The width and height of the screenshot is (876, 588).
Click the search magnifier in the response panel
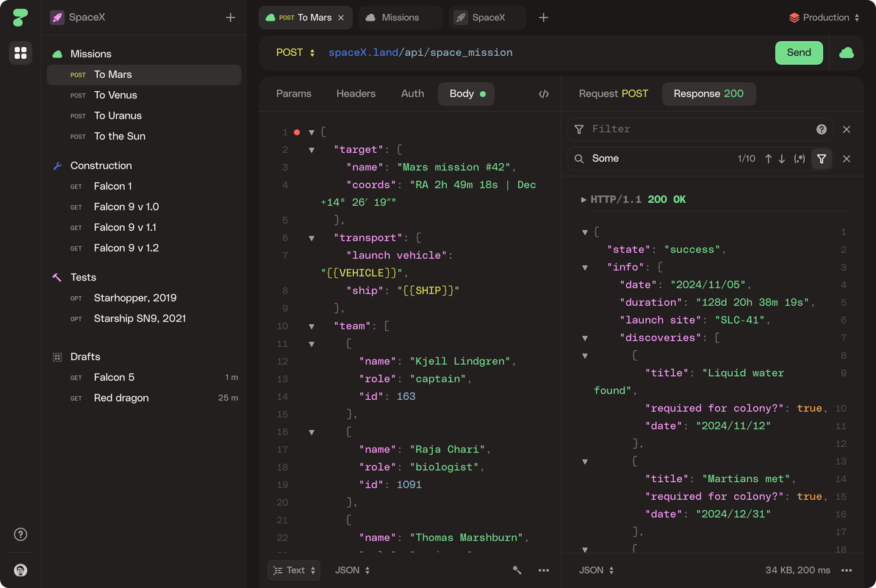[x=580, y=158]
